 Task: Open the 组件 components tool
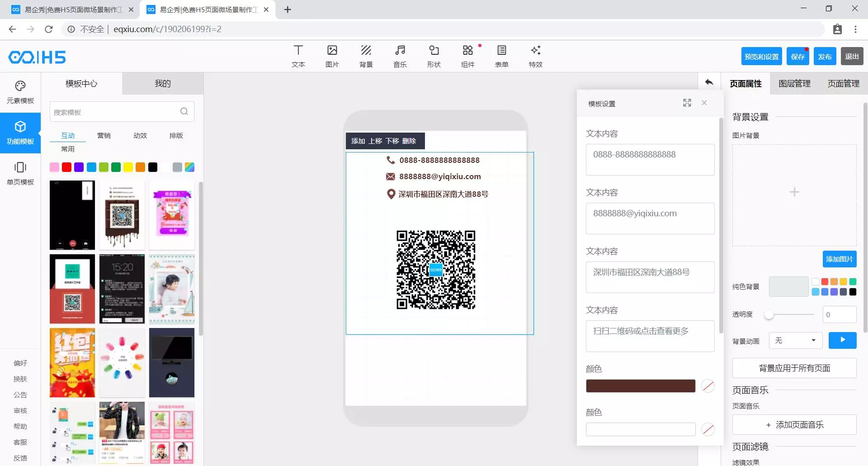point(468,56)
